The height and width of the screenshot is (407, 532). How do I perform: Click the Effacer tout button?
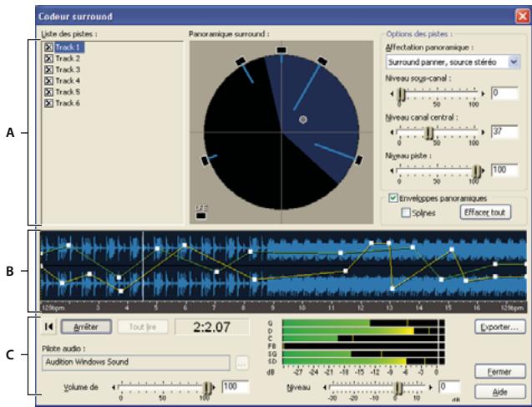[485, 212]
